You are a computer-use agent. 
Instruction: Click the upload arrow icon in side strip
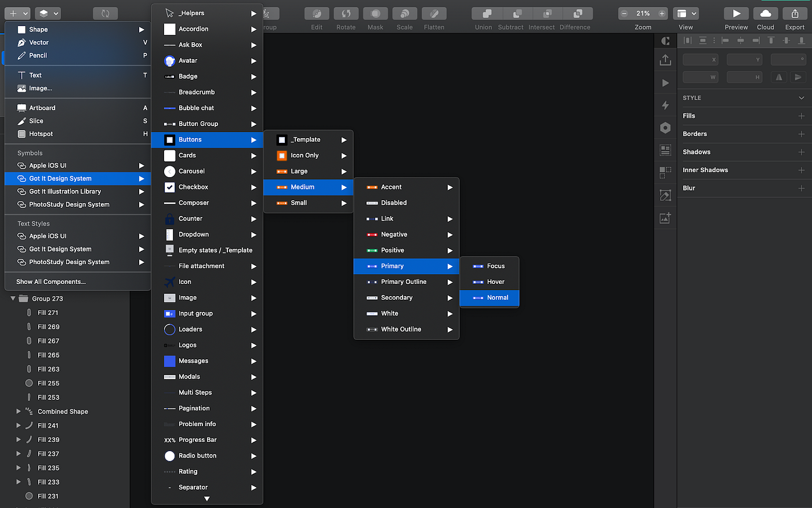pyautogui.click(x=665, y=60)
